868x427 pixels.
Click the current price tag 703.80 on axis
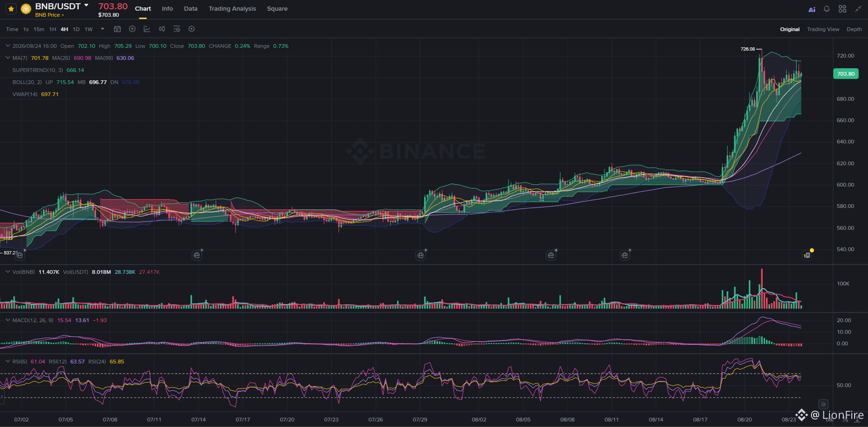846,74
